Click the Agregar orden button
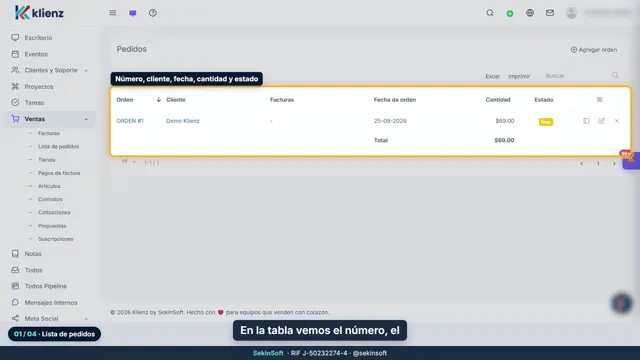 [593, 50]
